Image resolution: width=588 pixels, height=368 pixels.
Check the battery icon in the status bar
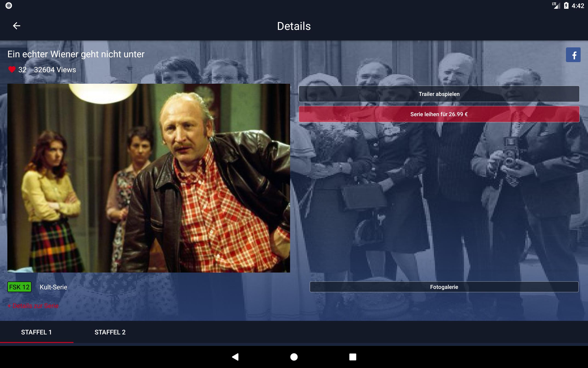tap(566, 6)
